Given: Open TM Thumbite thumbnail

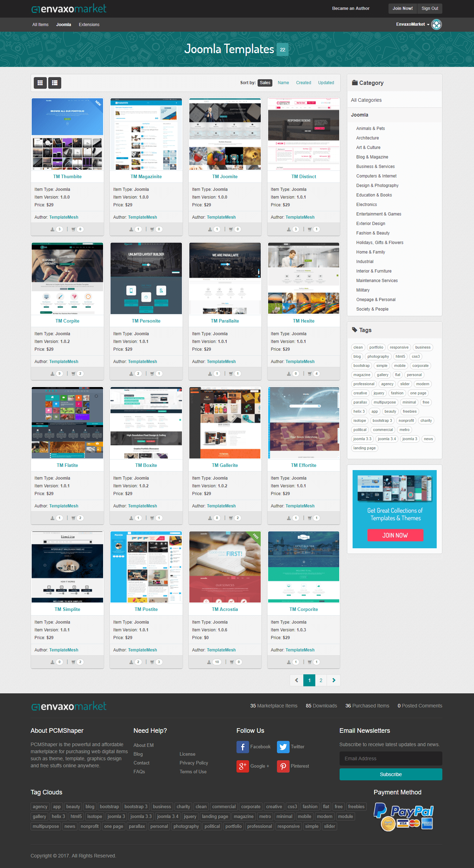Looking at the screenshot, I should coord(67,134).
